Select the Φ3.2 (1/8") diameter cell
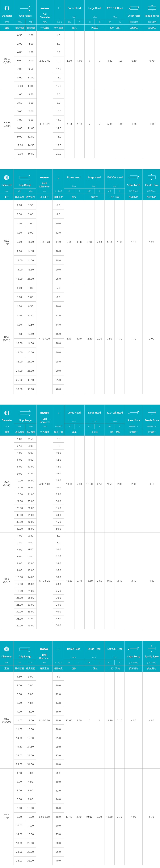The width and height of the screenshot is (160, 868). coord(7,242)
